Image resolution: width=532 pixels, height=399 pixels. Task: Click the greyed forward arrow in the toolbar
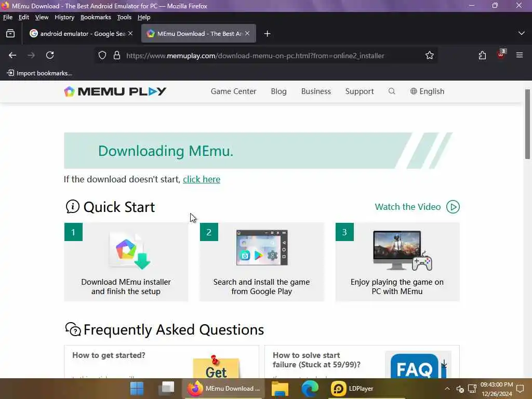pyautogui.click(x=31, y=55)
